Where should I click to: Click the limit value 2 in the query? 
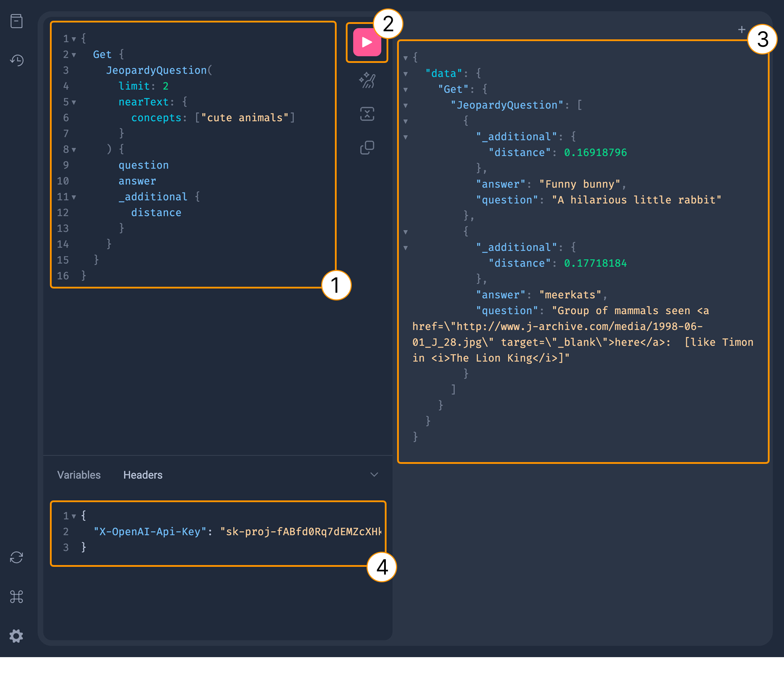coord(166,86)
